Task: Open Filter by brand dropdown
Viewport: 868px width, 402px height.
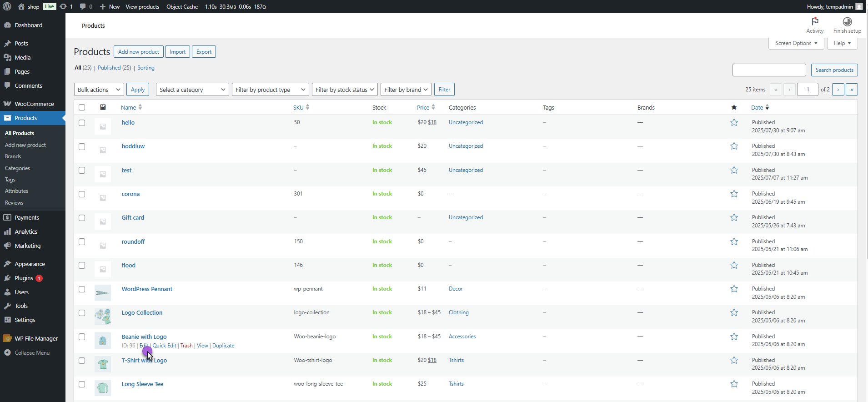Action: (x=406, y=90)
